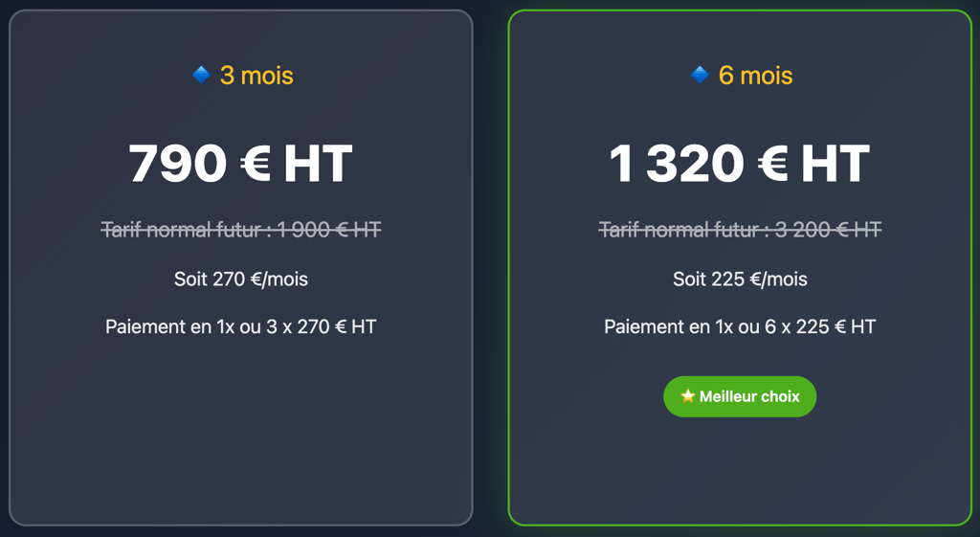980x537 pixels.
Task: Click the word HT after 790 €
Action: 318,164
